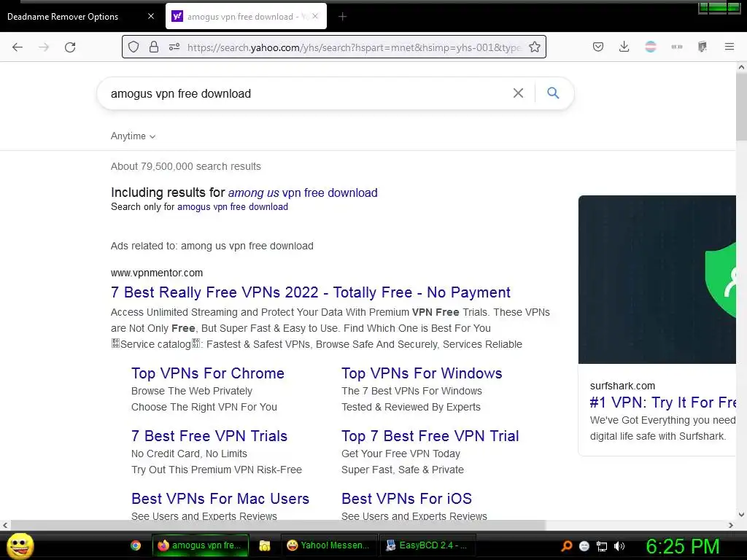747x560 pixels.
Task: Open the folder icon in taskbar
Action: [264, 545]
